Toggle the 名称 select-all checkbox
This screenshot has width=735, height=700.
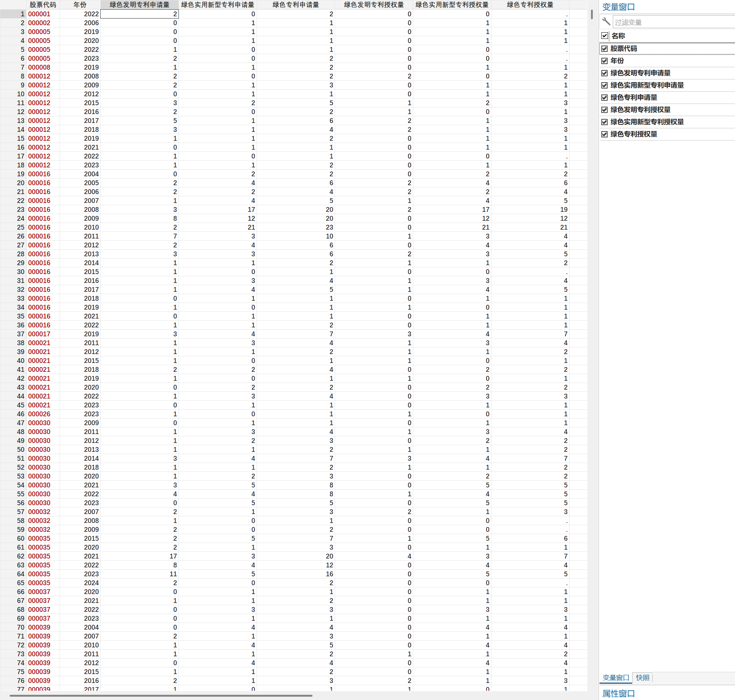(x=605, y=36)
